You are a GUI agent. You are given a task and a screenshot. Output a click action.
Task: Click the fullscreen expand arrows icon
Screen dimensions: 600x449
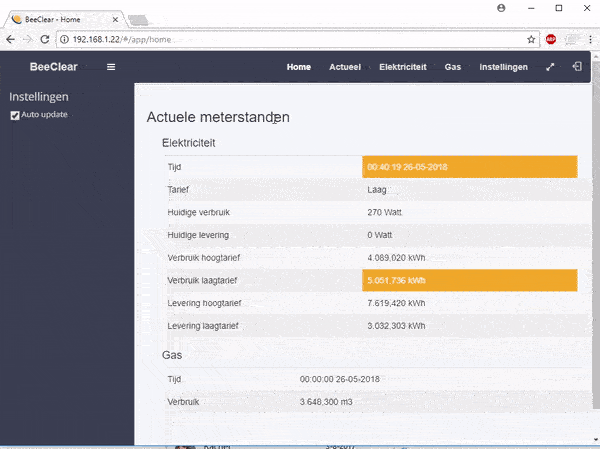550,67
